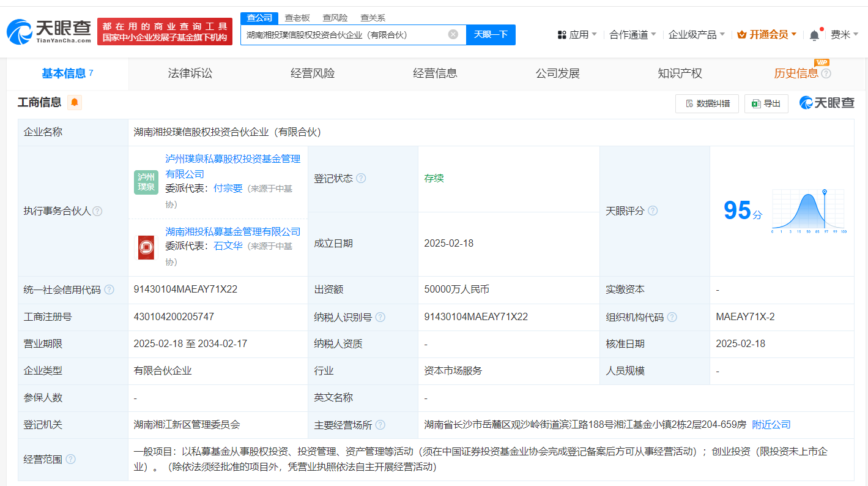Expand the 应用 dropdown menu
Image resolution: width=868 pixels, height=486 pixels.
(x=577, y=35)
